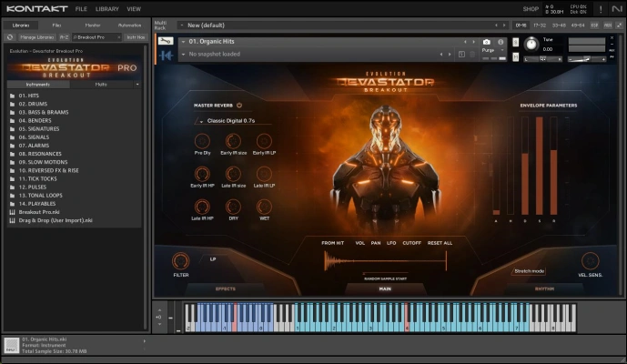Click the Early IR LP knob

coord(264,141)
